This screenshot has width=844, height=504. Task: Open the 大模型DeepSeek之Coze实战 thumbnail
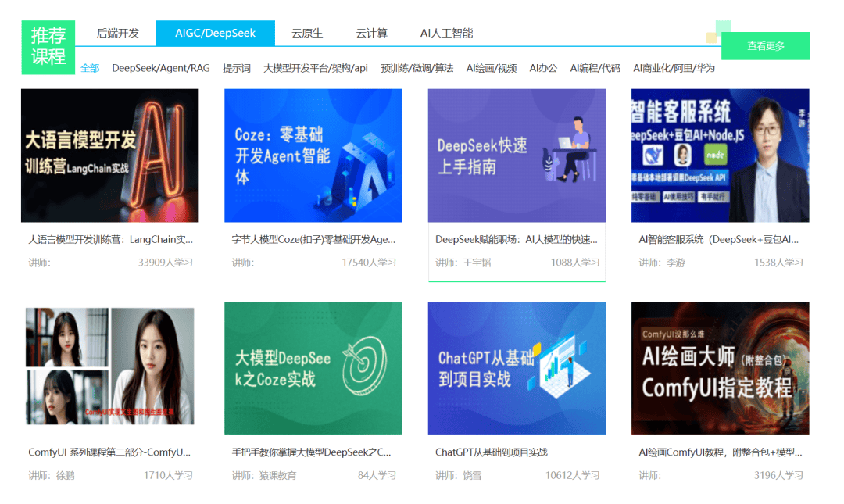(313, 368)
